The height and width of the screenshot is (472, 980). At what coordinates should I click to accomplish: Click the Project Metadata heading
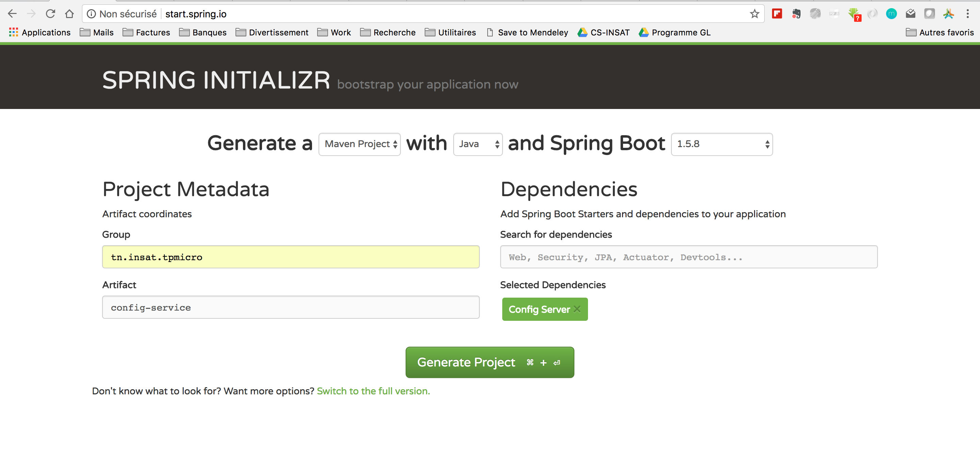pyautogui.click(x=186, y=189)
